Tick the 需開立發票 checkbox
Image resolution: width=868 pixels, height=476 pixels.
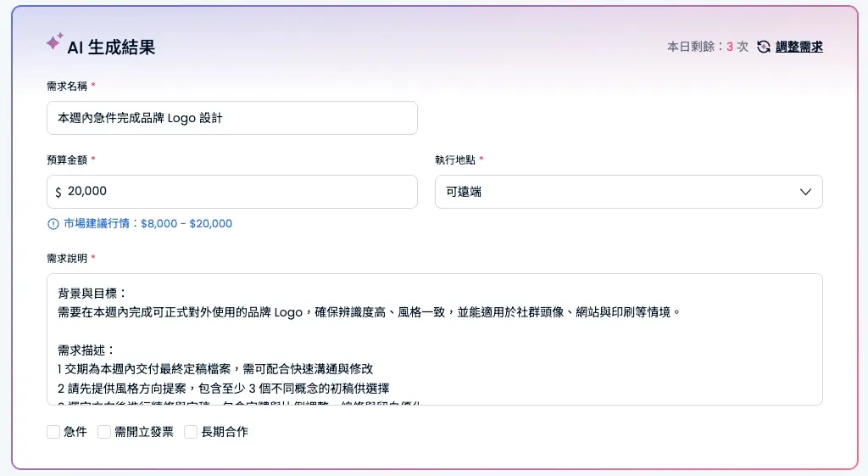click(105, 432)
